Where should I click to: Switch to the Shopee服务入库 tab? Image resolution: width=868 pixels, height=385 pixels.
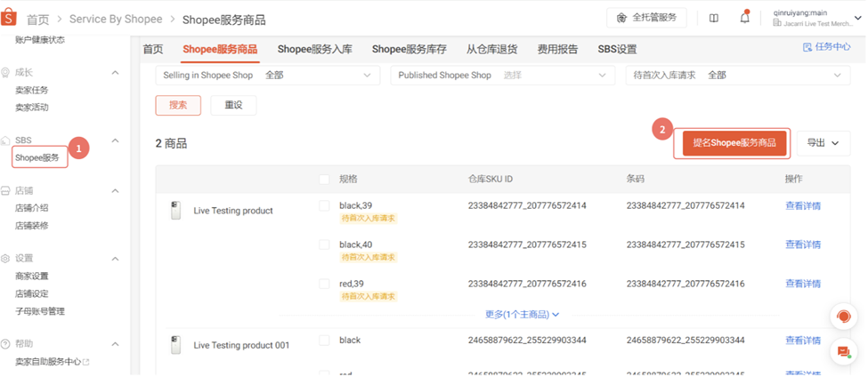(314, 49)
